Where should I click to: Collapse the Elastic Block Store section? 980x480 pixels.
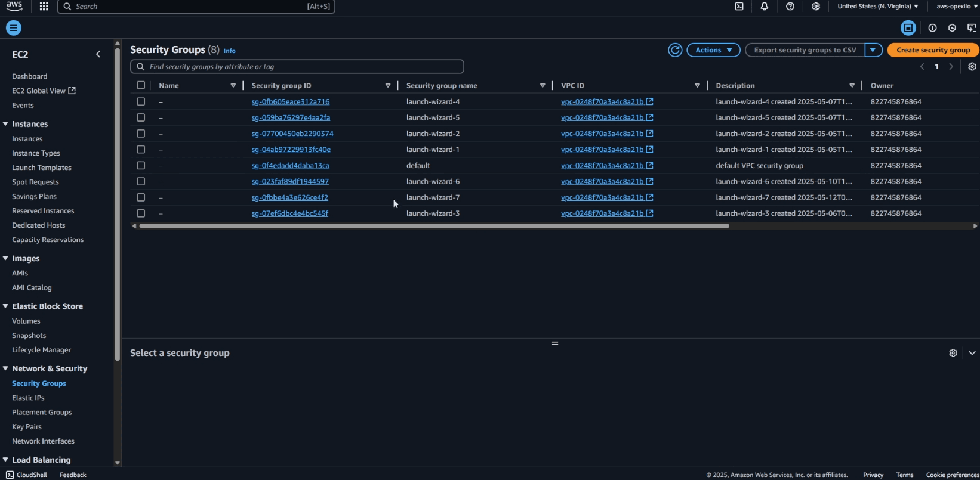pos(5,306)
